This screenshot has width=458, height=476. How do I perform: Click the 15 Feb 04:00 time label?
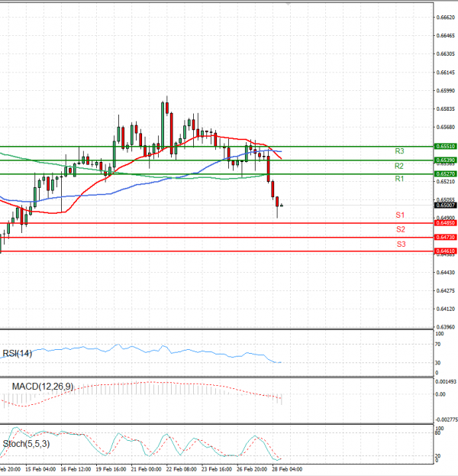40,469
